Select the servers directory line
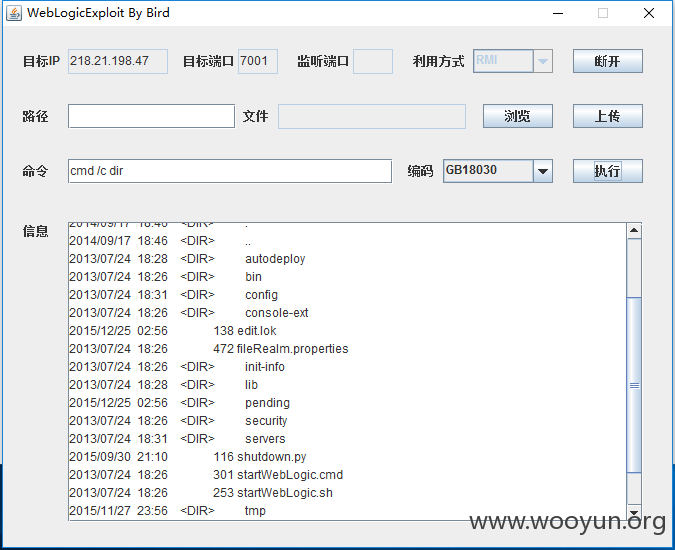This screenshot has width=675, height=550. point(177,439)
